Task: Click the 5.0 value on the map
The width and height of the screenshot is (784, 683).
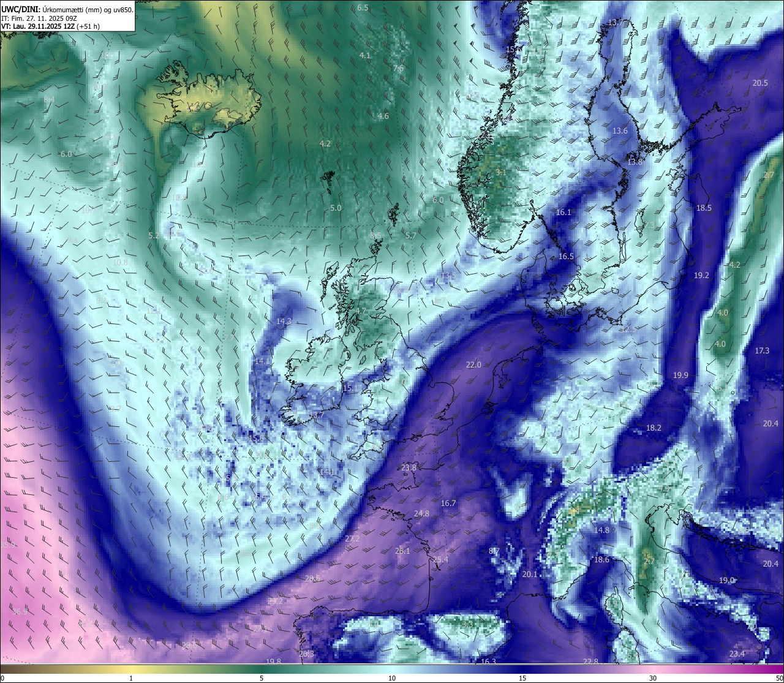Action: click(336, 208)
